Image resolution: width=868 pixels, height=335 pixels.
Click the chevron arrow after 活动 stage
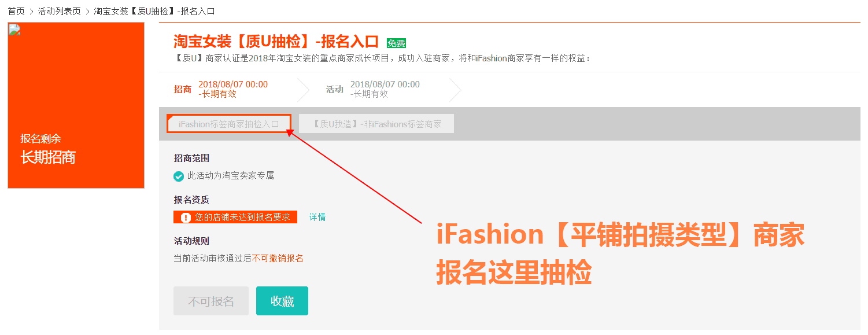pos(456,90)
